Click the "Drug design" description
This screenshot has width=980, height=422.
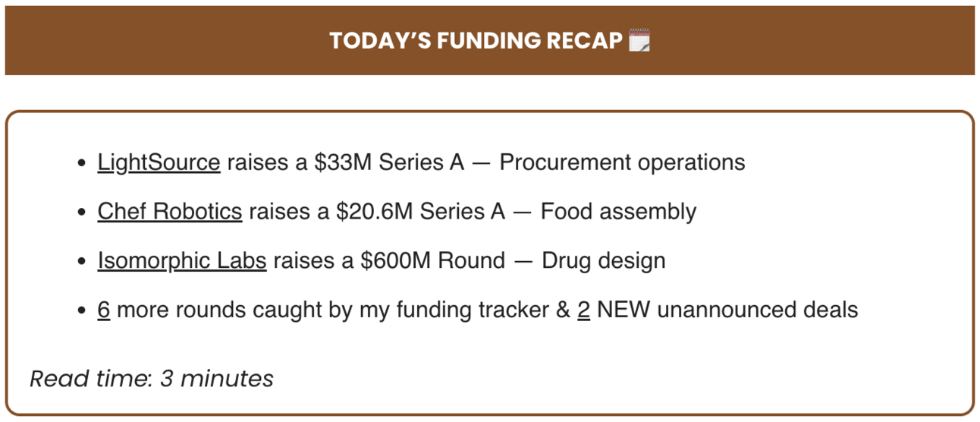click(x=604, y=260)
